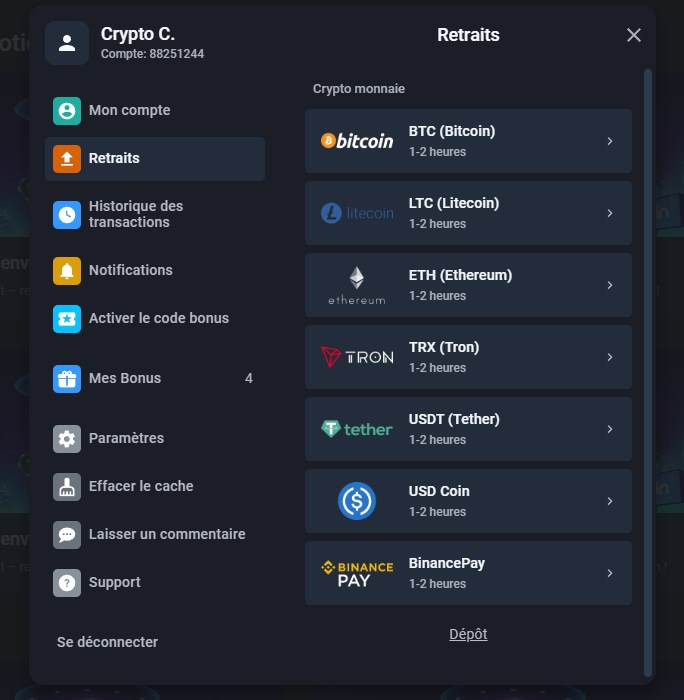
Task: Open the Historique des transactions clock icon
Action: tap(67, 215)
